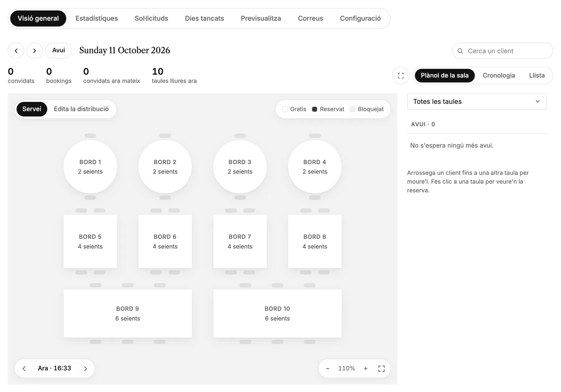
Task: Select square table BORD 6
Action: point(165,242)
